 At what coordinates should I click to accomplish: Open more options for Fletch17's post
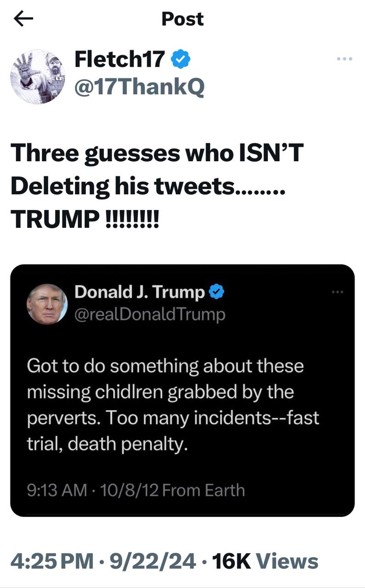tap(344, 59)
